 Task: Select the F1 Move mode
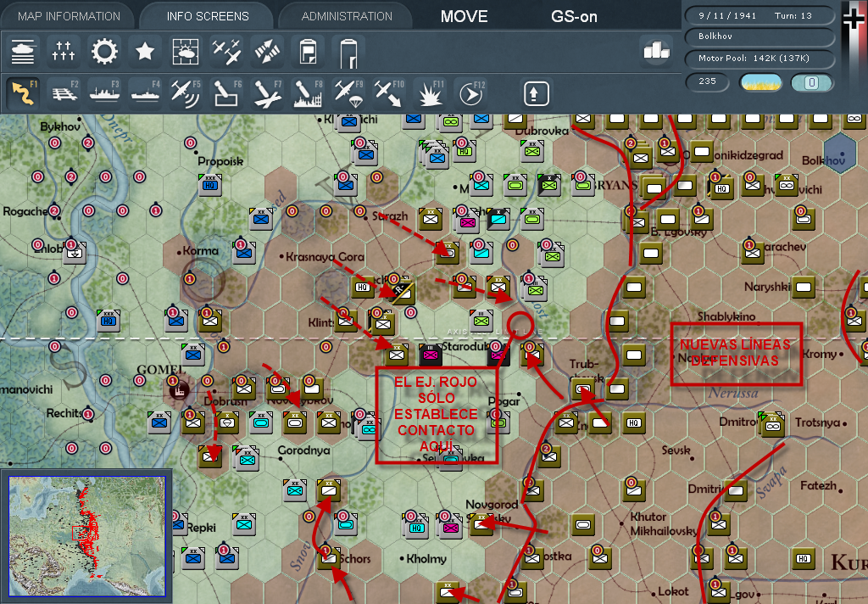point(23,92)
